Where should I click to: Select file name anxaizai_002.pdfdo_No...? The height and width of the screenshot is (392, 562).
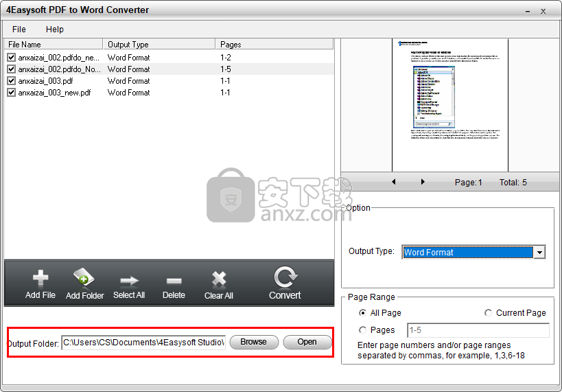(x=60, y=69)
